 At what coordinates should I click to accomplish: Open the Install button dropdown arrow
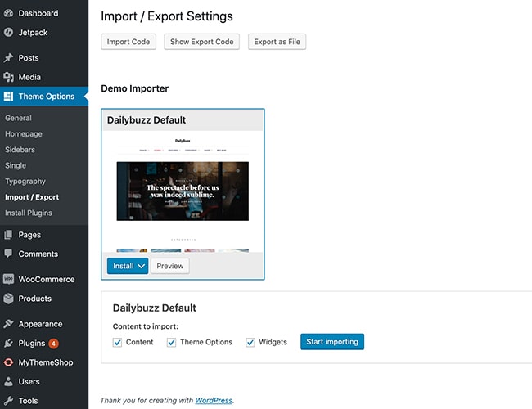tap(141, 266)
